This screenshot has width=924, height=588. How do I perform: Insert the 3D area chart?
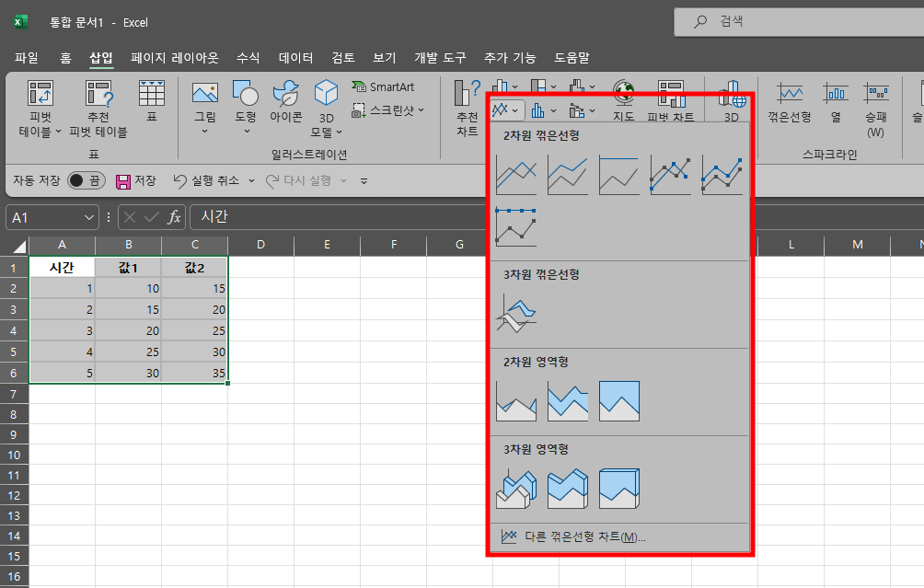[516, 489]
